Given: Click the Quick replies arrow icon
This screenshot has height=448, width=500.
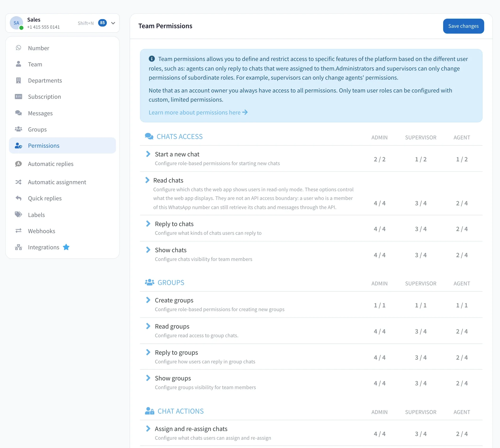Looking at the screenshot, I should click(x=18, y=198).
